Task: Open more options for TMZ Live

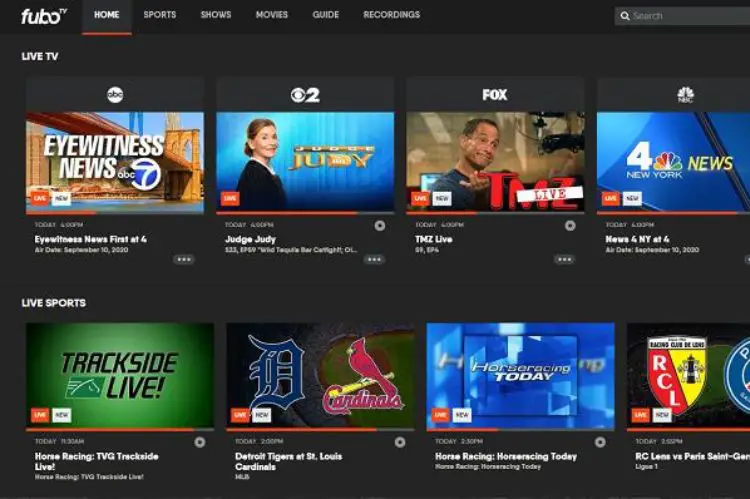Action: tap(564, 259)
